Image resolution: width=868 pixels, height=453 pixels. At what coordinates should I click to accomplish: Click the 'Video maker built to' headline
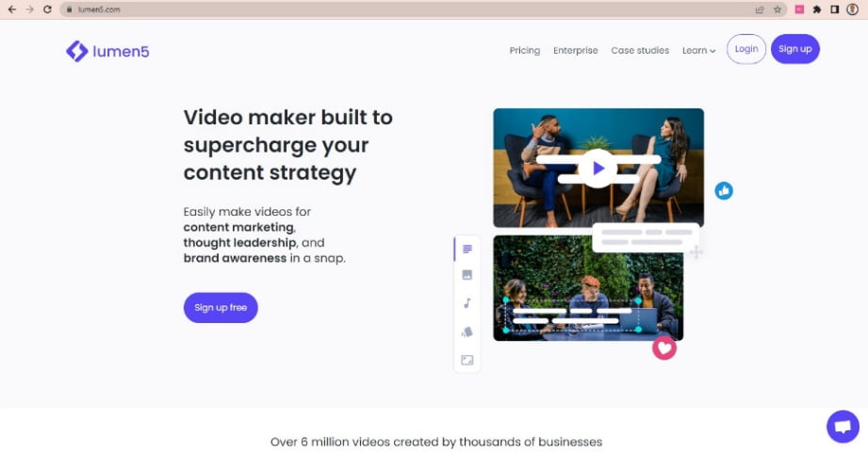tap(287, 118)
